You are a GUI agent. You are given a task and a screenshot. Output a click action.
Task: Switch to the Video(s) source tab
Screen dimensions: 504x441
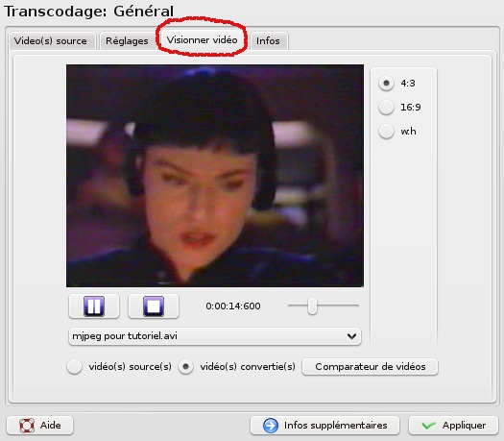pos(51,41)
